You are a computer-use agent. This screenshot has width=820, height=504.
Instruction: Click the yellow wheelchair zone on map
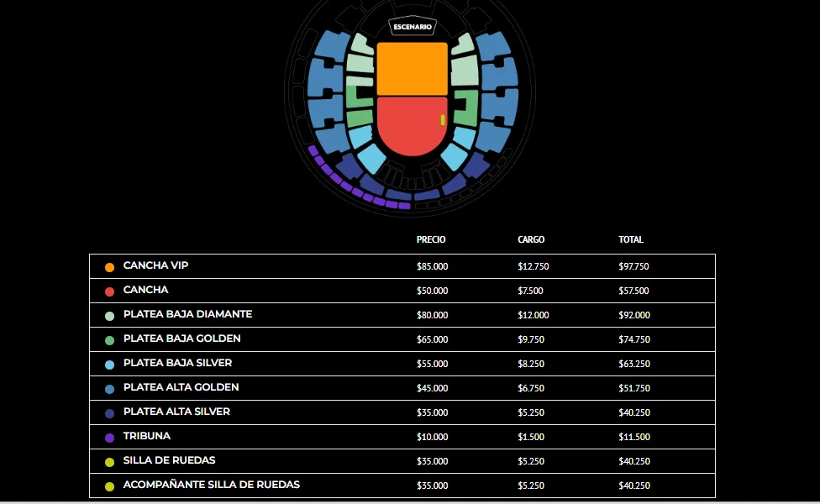click(443, 120)
